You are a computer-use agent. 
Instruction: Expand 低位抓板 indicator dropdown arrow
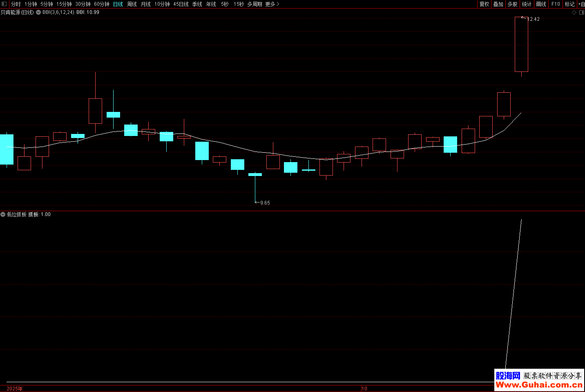pos(3,214)
